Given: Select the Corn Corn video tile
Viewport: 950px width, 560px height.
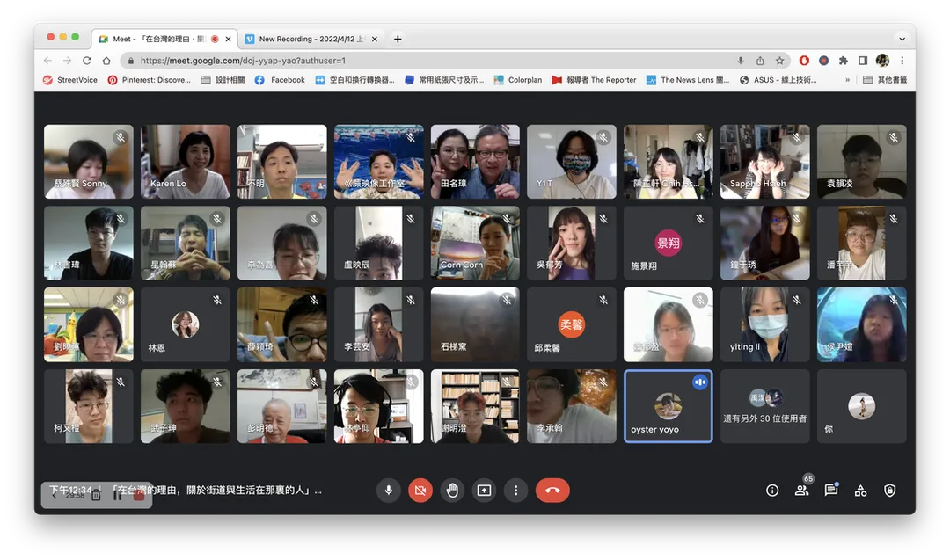Looking at the screenshot, I should tap(475, 244).
